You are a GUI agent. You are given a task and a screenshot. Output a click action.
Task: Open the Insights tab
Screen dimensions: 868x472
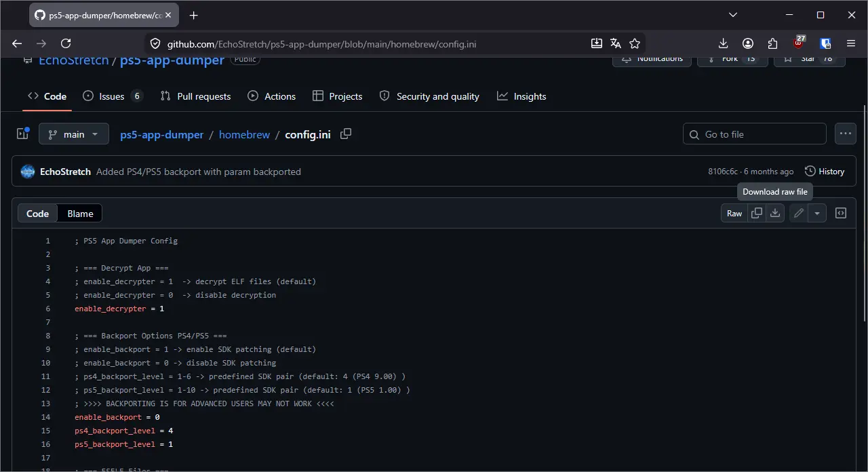click(x=521, y=96)
